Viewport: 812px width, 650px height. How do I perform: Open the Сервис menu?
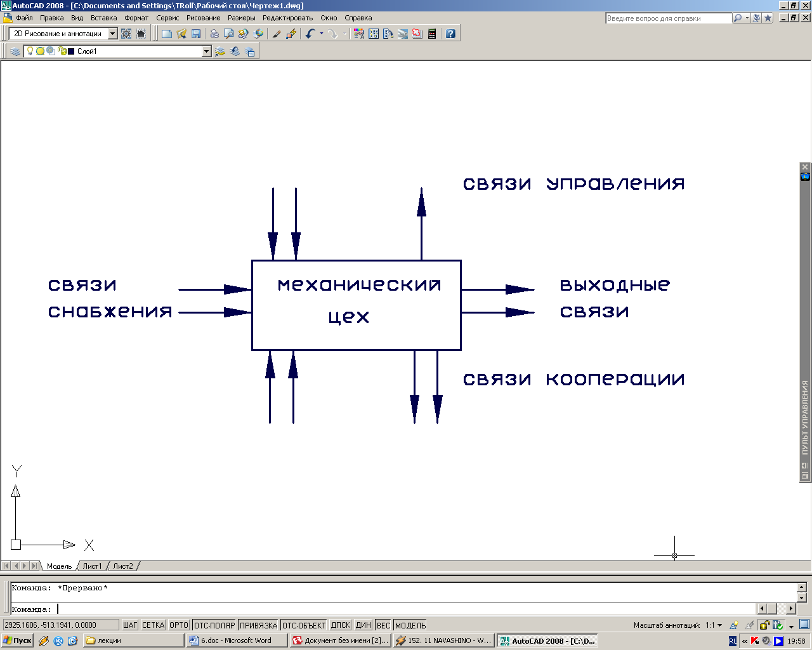click(168, 18)
